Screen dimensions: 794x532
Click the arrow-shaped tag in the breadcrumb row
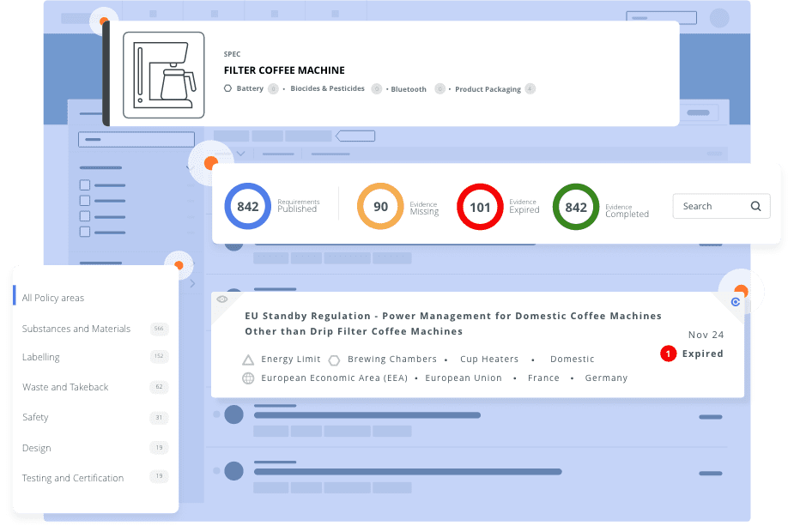tap(355, 136)
